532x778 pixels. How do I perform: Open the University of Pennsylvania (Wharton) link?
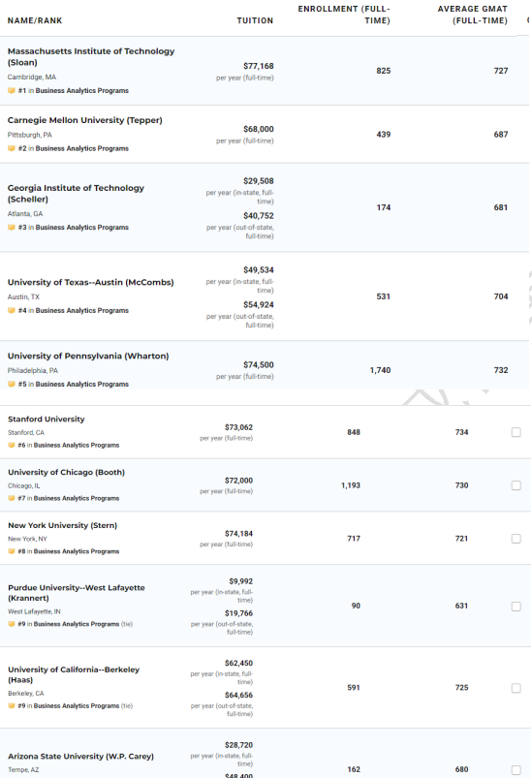point(88,356)
